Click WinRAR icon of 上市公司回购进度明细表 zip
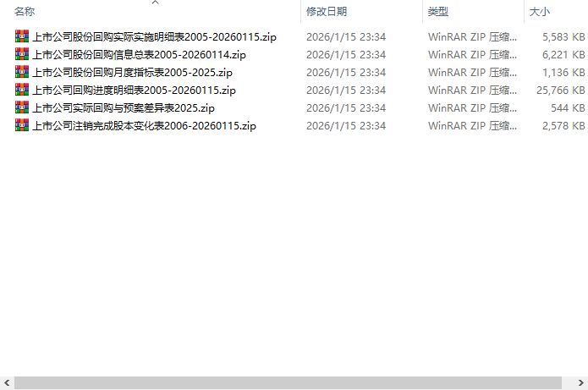 pyautogui.click(x=22, y=89)
